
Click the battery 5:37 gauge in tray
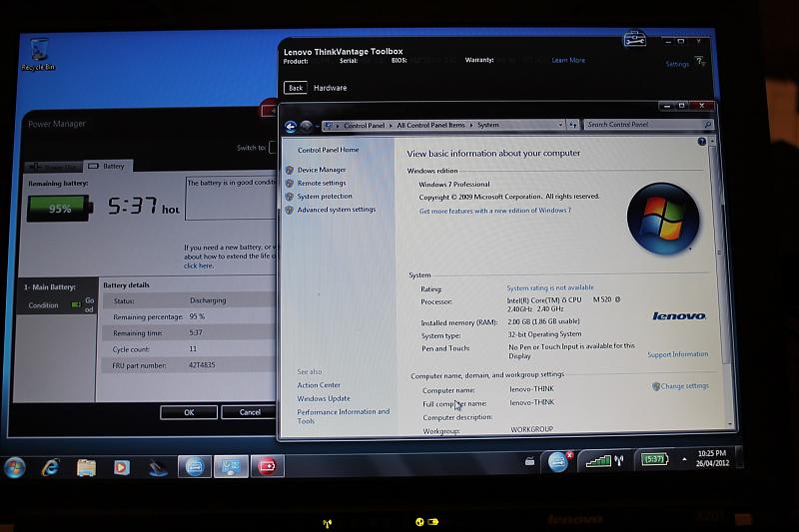(654, 459)
